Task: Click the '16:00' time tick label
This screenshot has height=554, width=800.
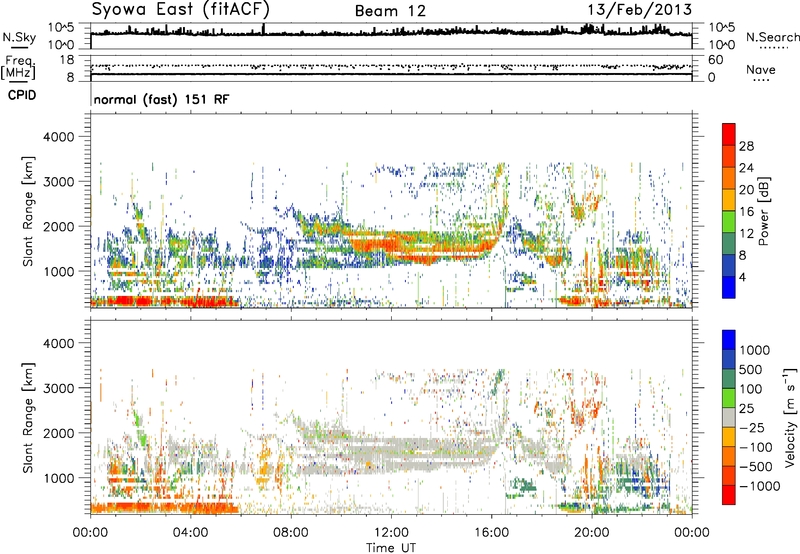Action: [491, 533]
